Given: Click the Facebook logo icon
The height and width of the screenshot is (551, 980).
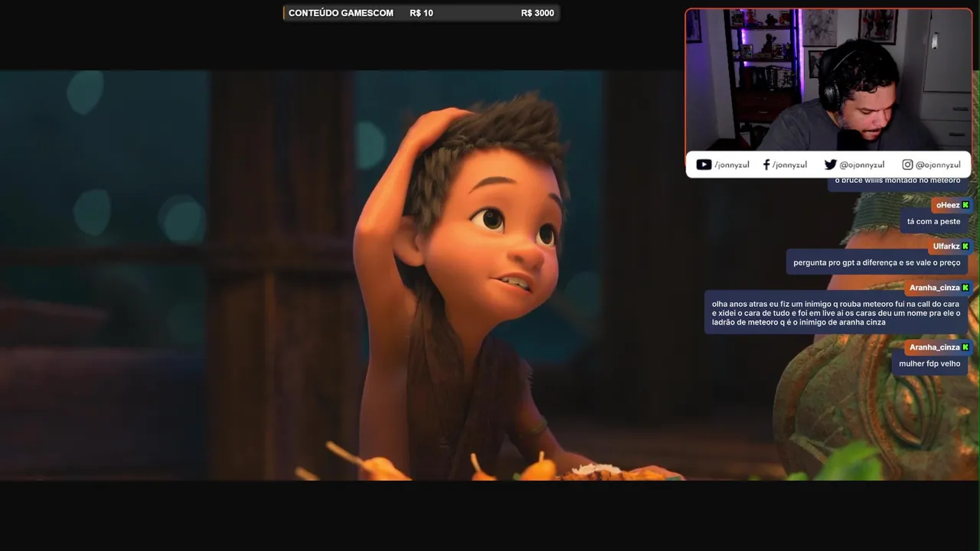Looking at the screenshot, I should click(766, 165).
